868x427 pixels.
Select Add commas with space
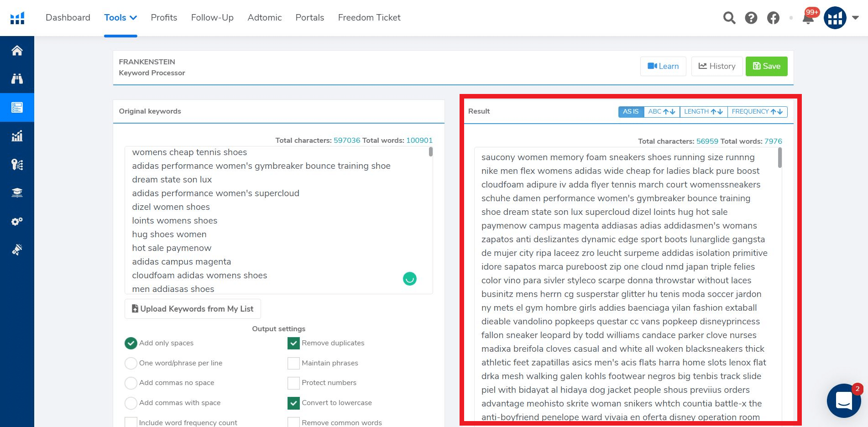click(x=131, y=403)
